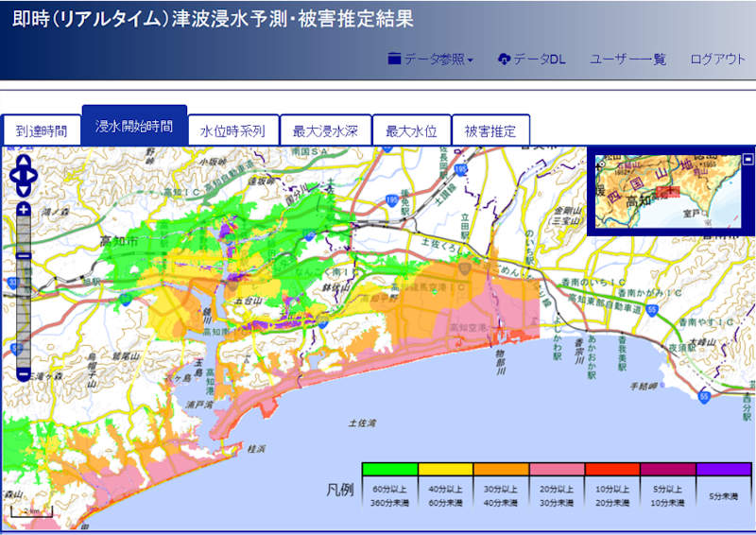Click the purple 5分未満 legend swatch
Screen dimensions: 756x535
tap(724, 469)
